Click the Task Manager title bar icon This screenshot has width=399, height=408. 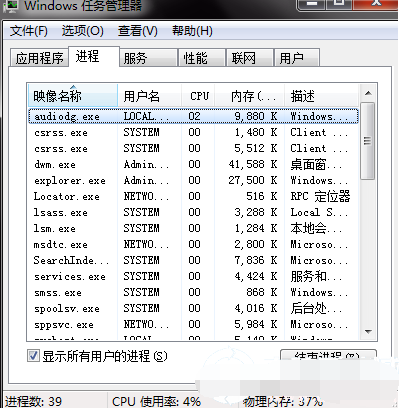10,6
